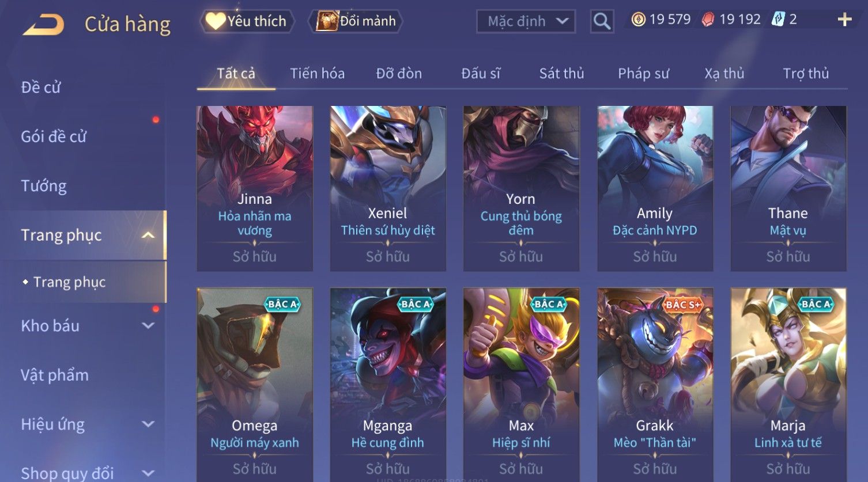The height and width of the screenshot is (482, 868).
Task: Open Gói đề cử in sidebar
Action: tap(54, 136)
